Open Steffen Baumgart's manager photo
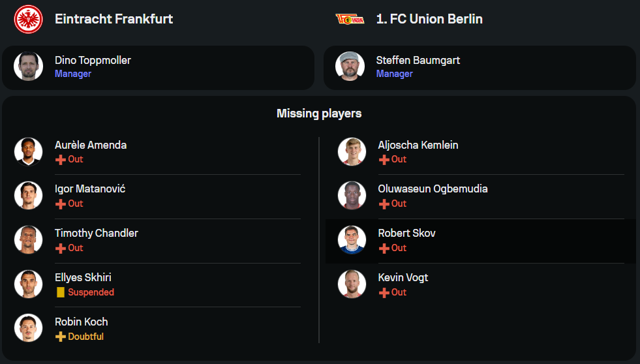 (350, 66)
